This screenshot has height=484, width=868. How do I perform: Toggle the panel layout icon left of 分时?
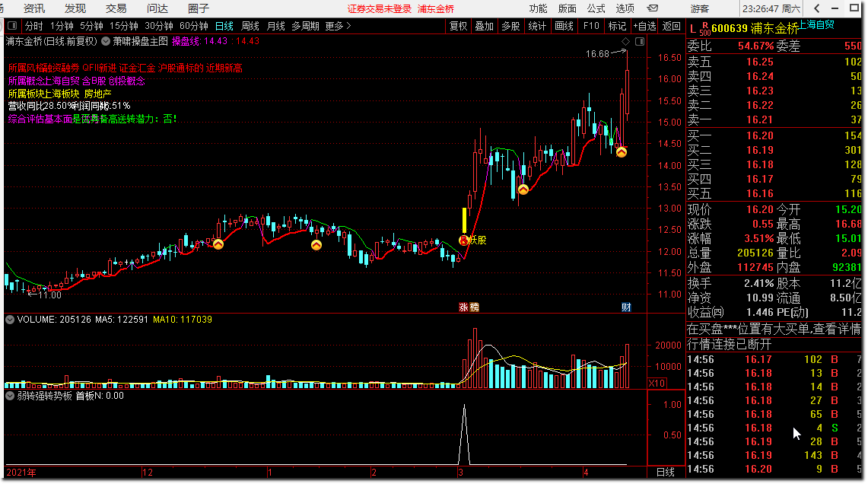12,26
